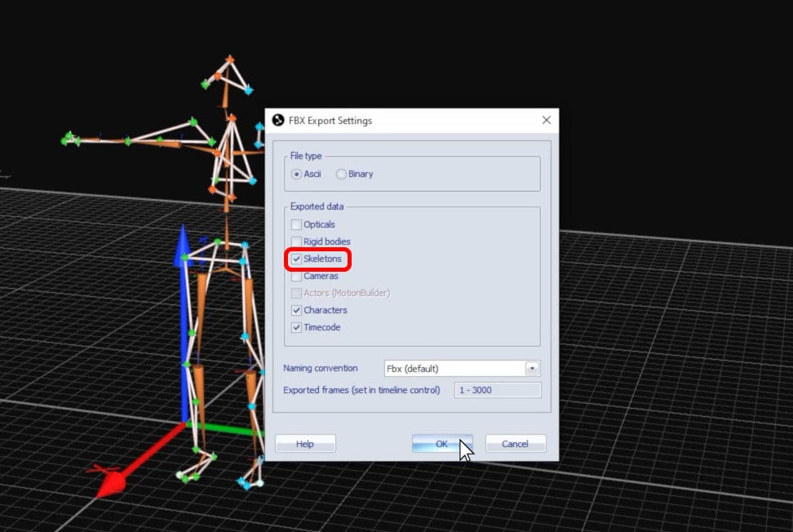Select the Ascii file type
Image resolution: width=793 pixels, height=532 pixels.
pyautogui.click(x=297, y=173)
